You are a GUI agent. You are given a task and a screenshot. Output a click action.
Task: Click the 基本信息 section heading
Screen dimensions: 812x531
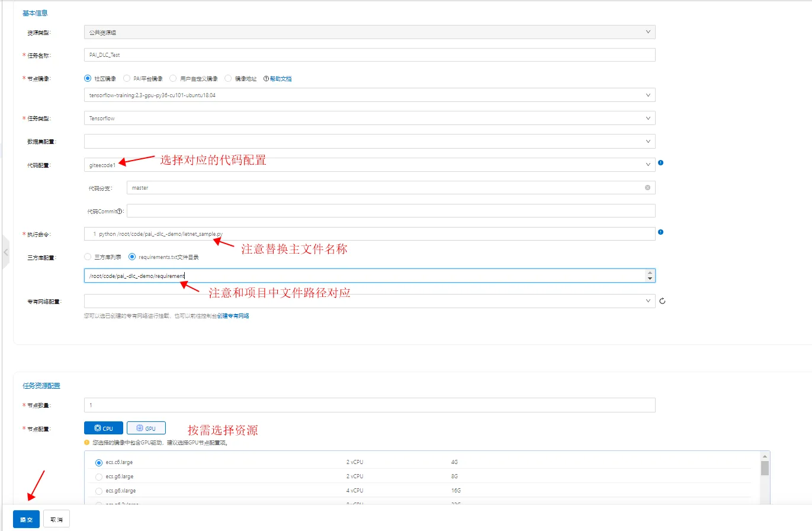[x=35, y=12]
